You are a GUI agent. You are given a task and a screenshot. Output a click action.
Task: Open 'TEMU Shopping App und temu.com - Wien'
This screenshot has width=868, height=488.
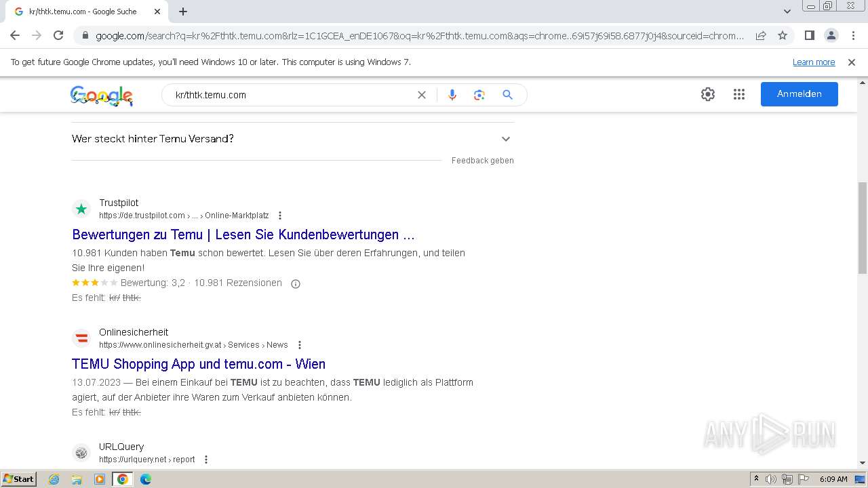(199, 364)
